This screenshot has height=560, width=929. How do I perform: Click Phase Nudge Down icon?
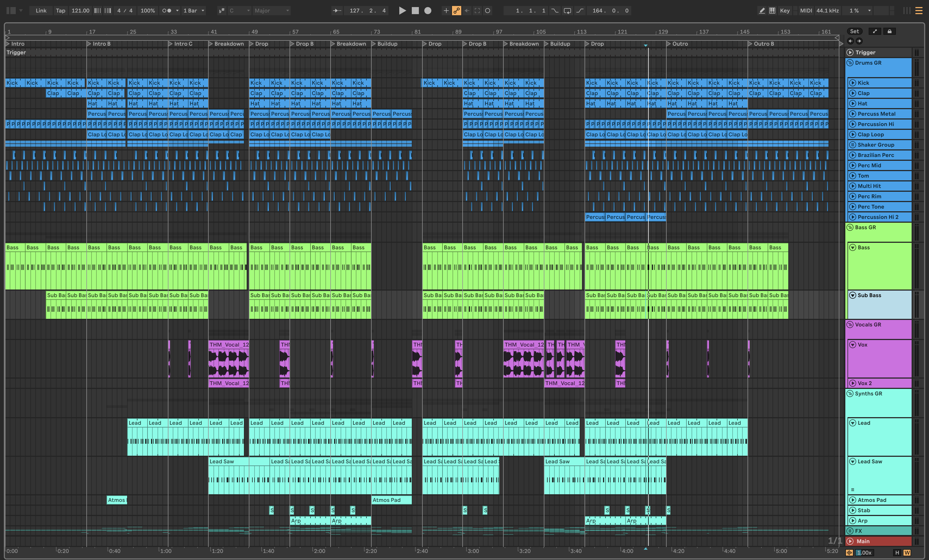coord(97,11)
